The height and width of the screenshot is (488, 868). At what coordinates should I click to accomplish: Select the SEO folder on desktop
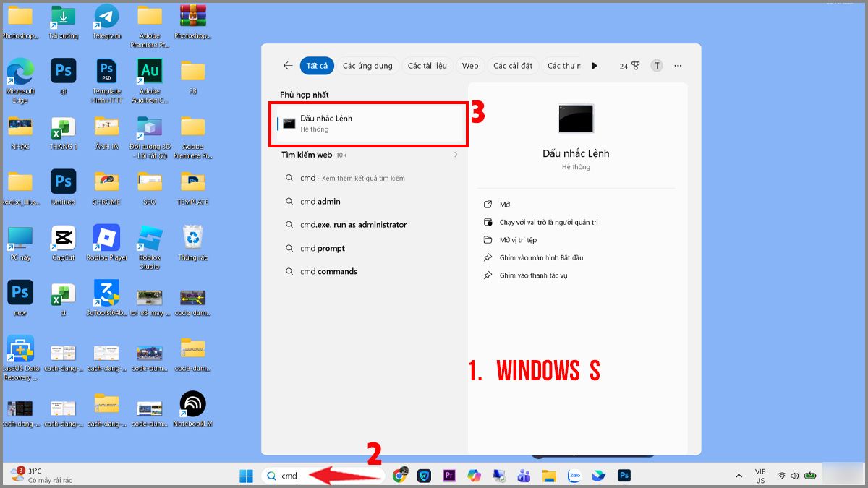pos(150,188)
